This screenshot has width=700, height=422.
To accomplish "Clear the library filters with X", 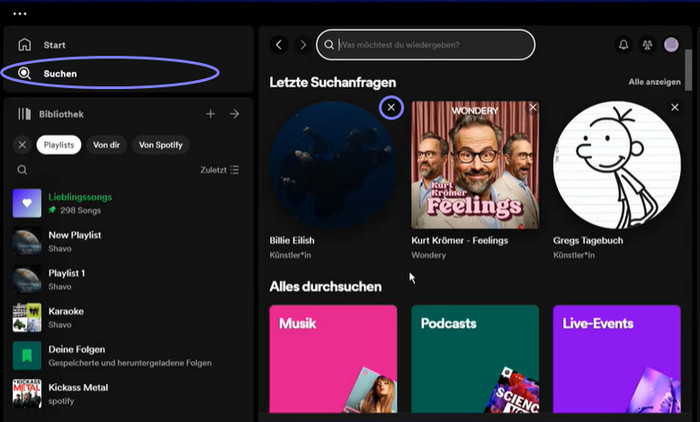I will pos(22,145).
